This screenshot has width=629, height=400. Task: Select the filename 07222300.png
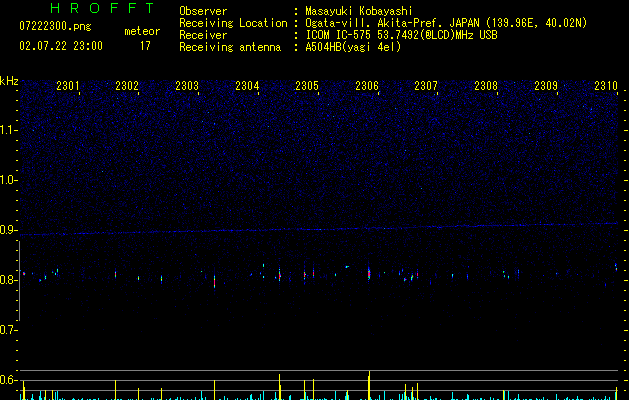(x=55, y=27)
